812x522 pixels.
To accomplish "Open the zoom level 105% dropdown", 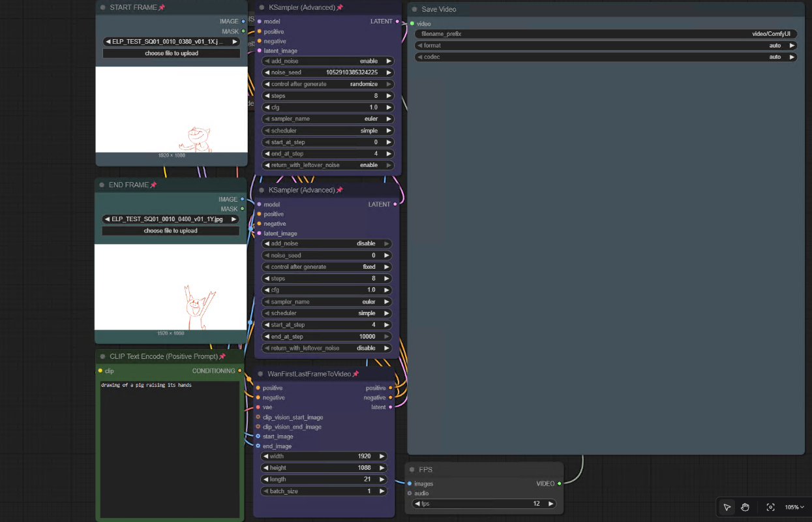I will tap(794, 507).
